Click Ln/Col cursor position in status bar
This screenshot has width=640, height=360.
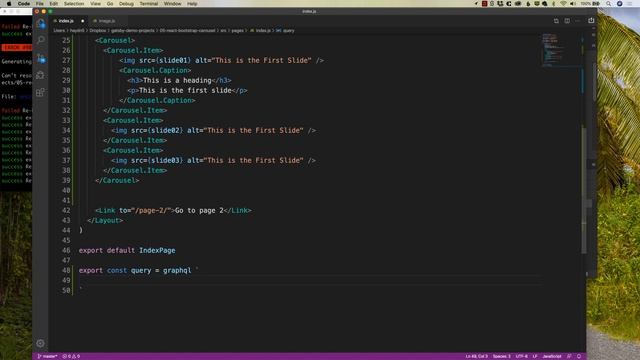(x=476, y=356)
